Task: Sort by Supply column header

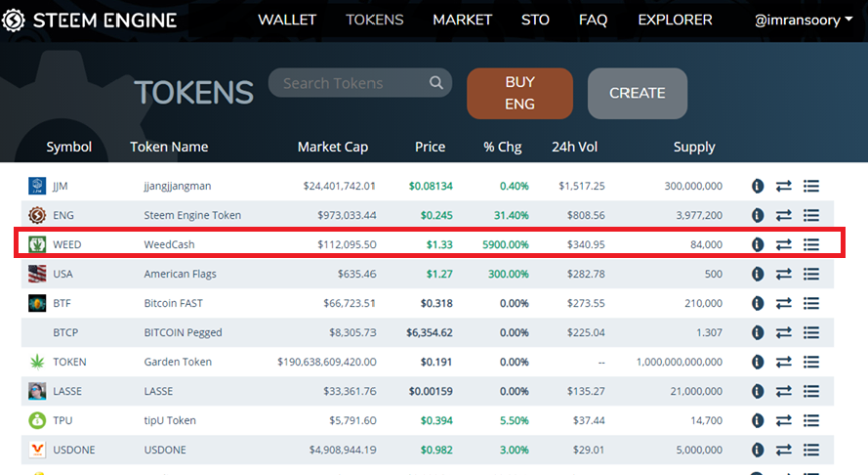Action: click(694, 147)
